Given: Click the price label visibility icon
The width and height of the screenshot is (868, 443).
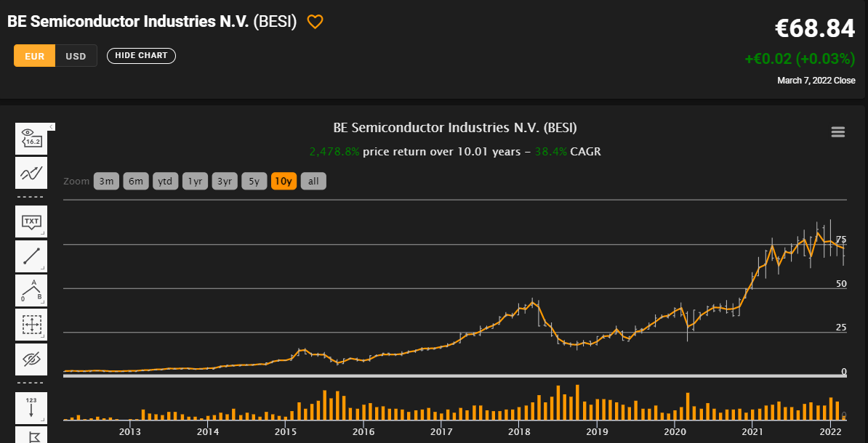Looking at the screenshot, I should click(31, 139).
